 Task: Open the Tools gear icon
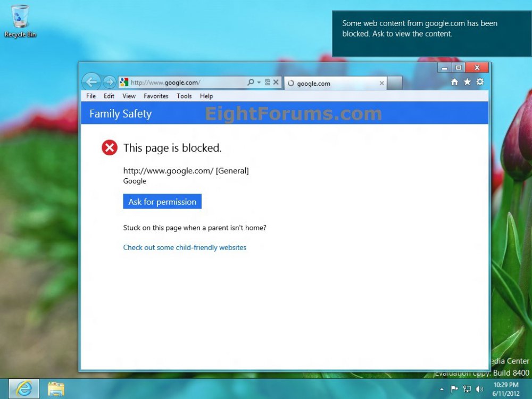coord(480,82)
